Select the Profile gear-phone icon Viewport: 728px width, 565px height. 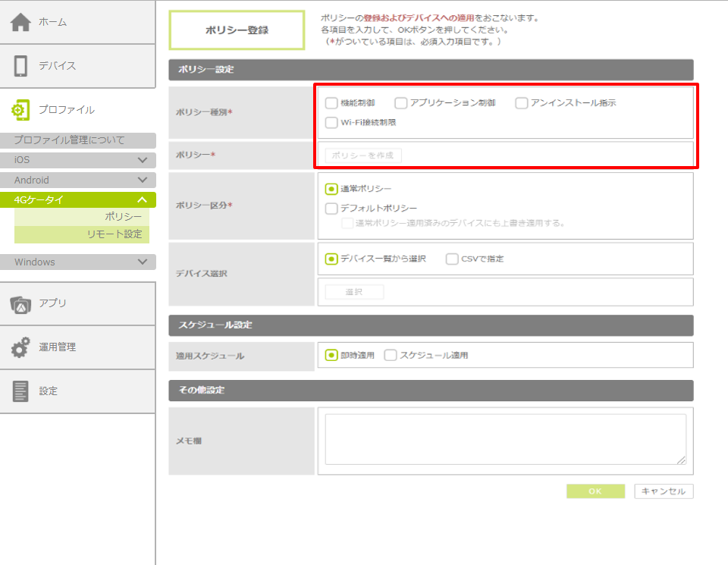click(21, 110)
